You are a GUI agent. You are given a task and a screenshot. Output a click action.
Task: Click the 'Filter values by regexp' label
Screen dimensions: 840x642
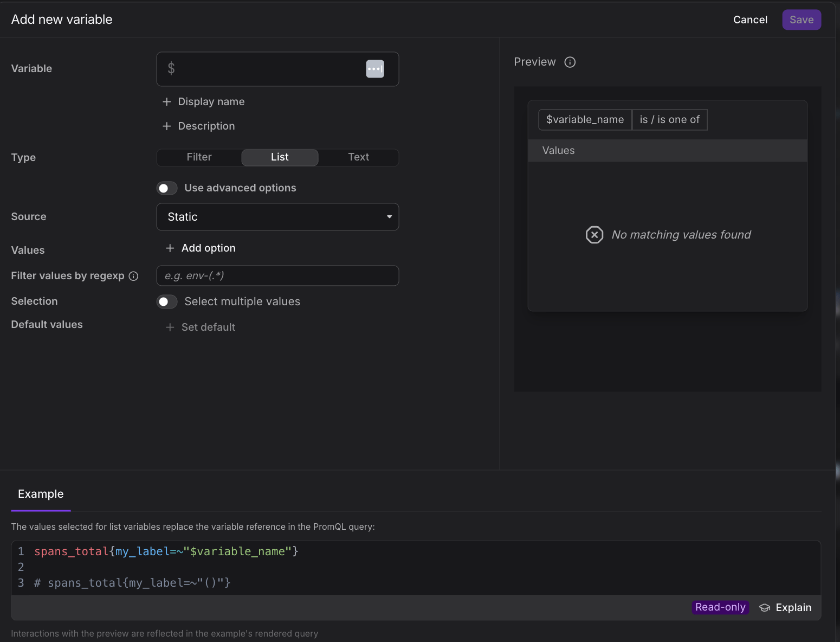[x=68, y=276]
